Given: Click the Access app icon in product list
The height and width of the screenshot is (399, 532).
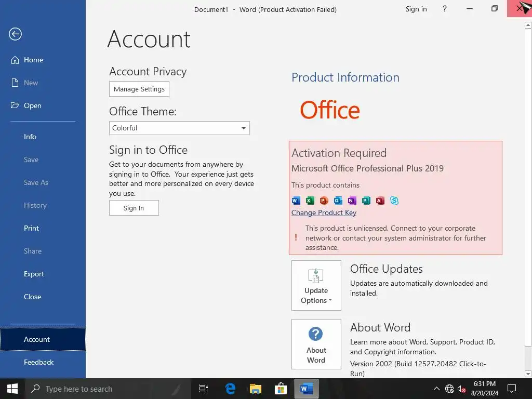Looking at the screenshot, I should pyautogui.click(x=380, y=201).
